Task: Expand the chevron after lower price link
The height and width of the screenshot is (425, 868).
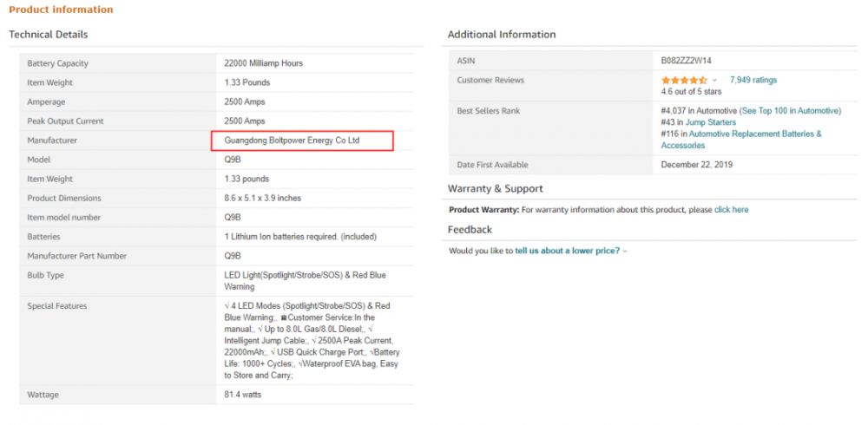Action: tap(625, 252)
